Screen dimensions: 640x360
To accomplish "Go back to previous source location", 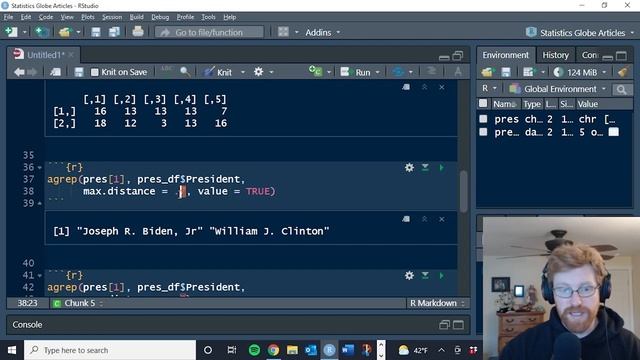I will coord(19,72).
